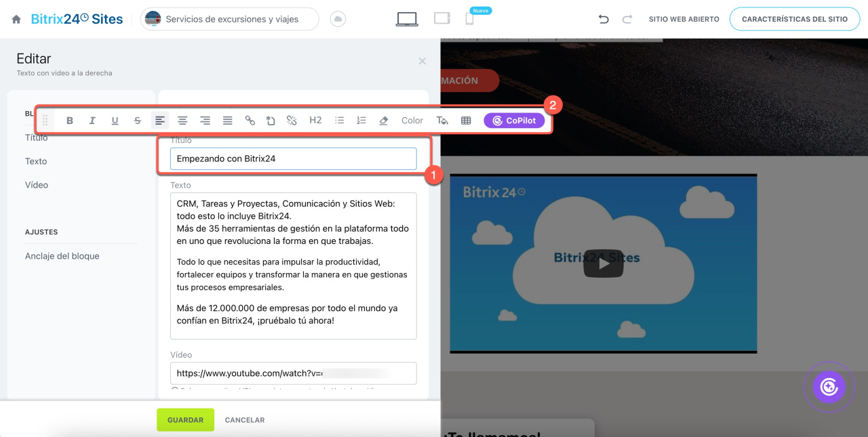
Task: Open Anclaje del bloque settings
Action: 62,256
